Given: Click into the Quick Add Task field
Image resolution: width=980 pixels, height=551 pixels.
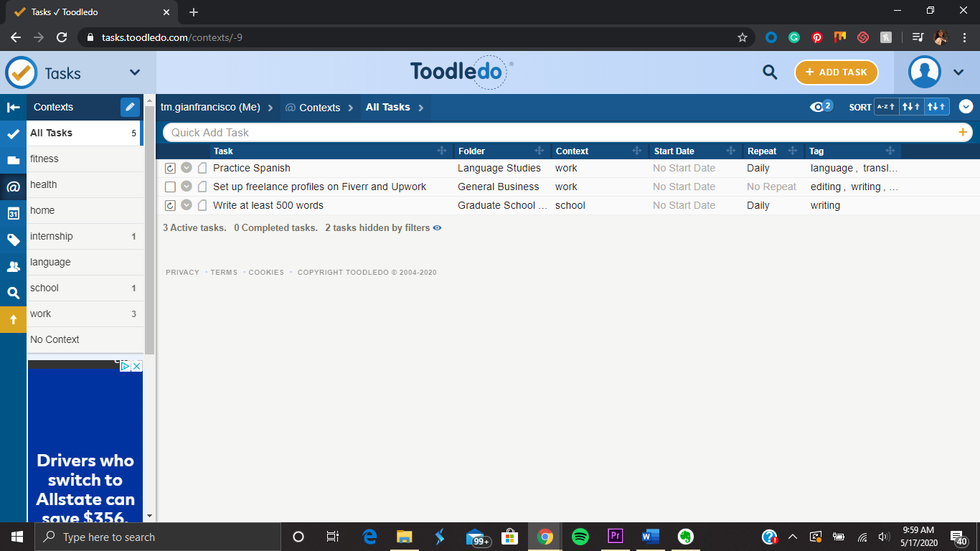Looking at the screenshot, I should coord(560,132).
